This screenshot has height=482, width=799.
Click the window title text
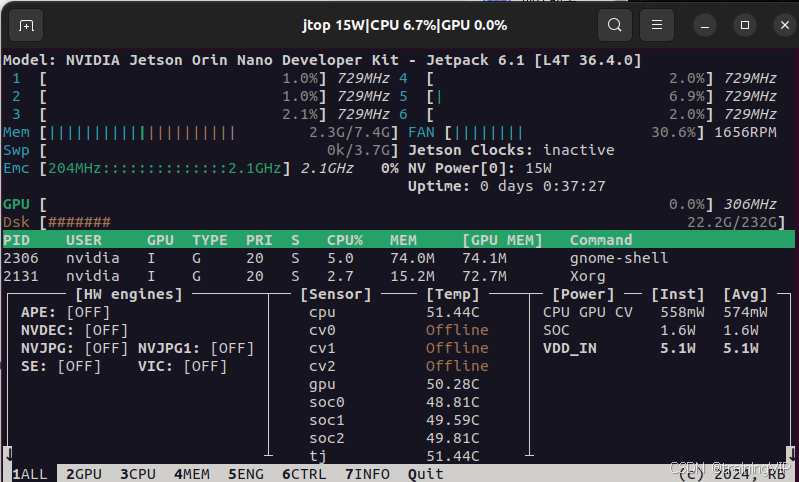pyautogui.click(x=405, y=25)
